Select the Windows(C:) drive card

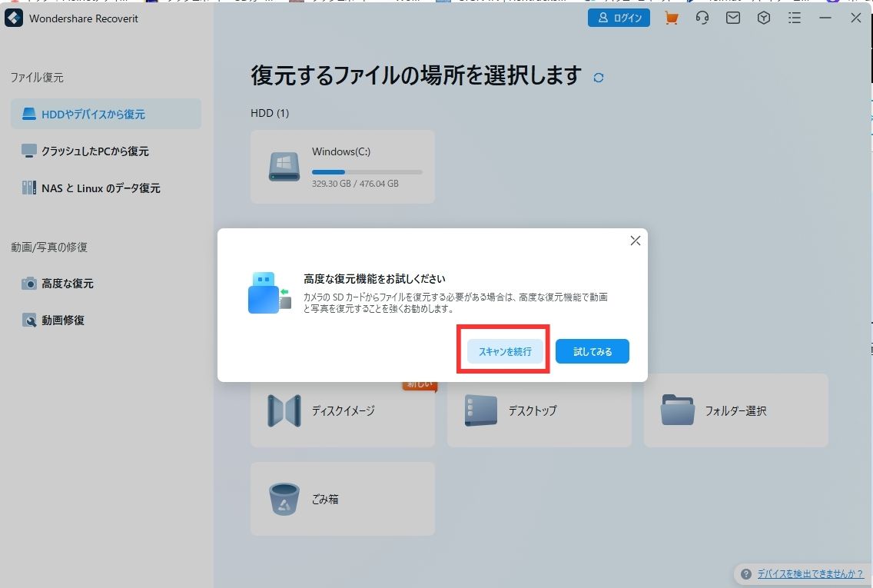(343, 166)
